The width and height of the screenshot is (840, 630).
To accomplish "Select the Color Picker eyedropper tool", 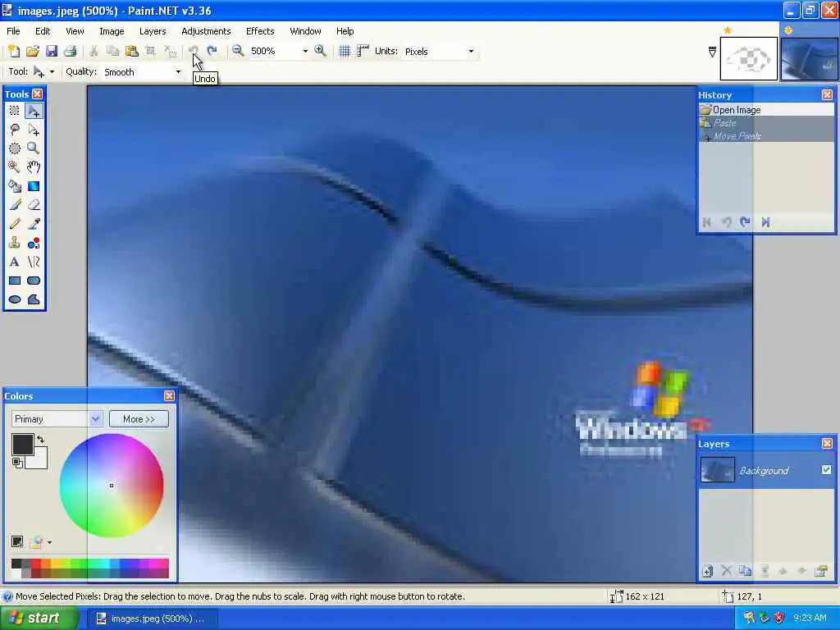I will (x=34, y=224).
